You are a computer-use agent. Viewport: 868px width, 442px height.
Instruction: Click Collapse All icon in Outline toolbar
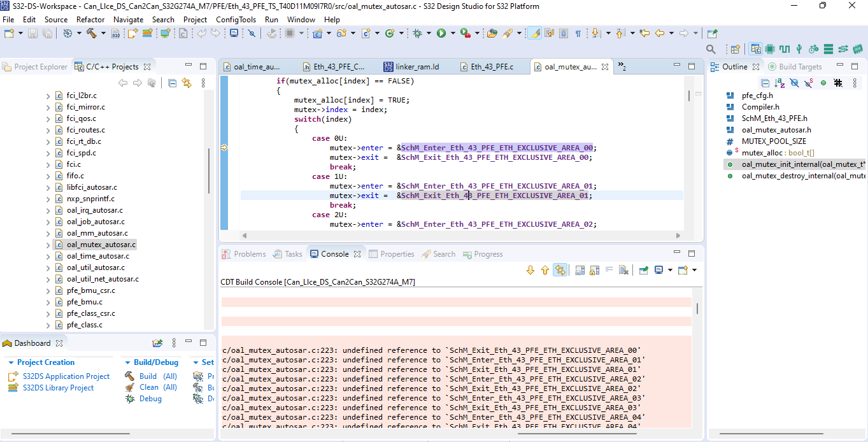765,83
